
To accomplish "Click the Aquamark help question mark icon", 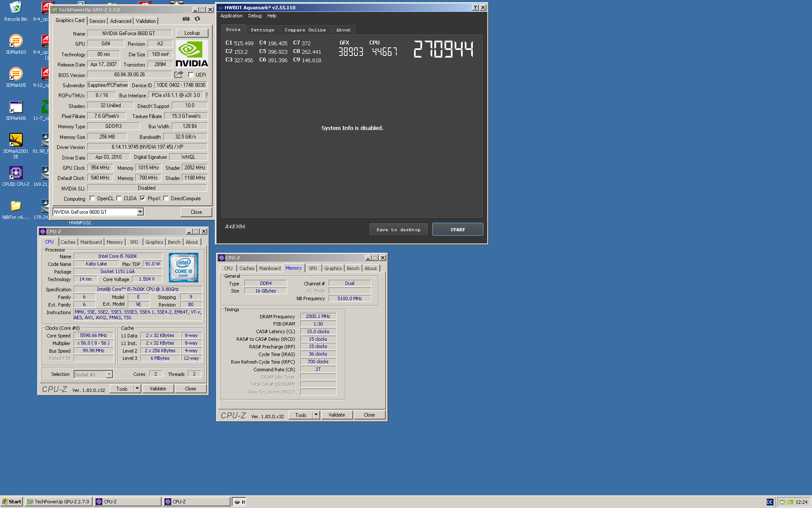I will [x=475, y=8].
